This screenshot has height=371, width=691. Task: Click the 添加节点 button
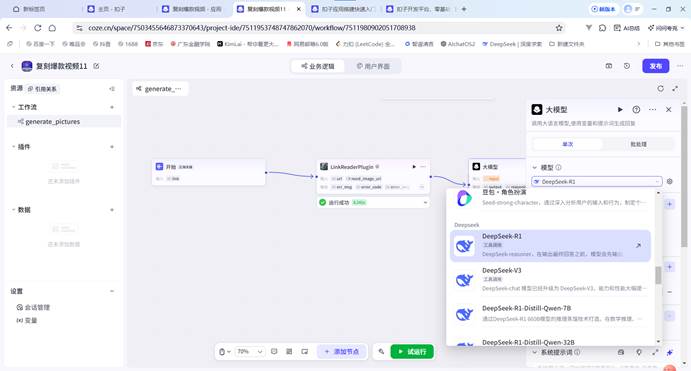click(342, 352)
